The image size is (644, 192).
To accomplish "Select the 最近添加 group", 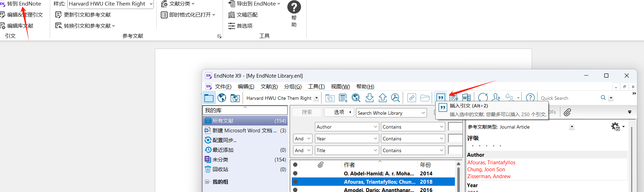I will 245,150.
